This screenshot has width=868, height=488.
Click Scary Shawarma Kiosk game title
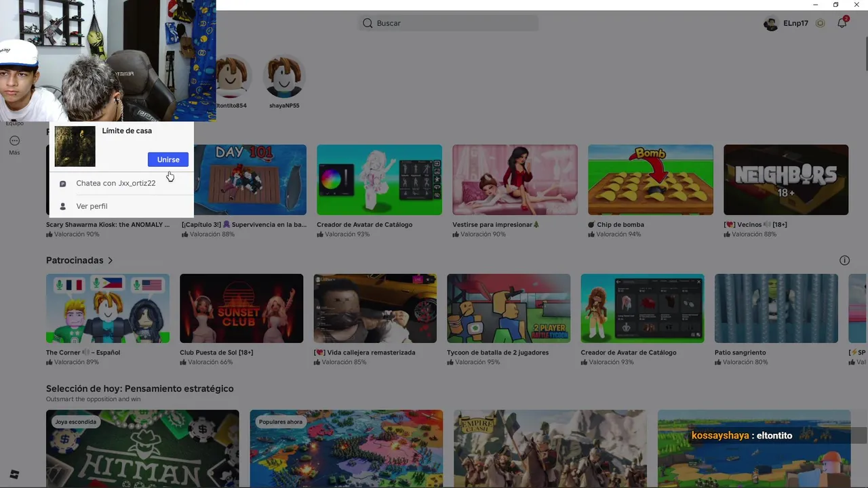(108, 224)
